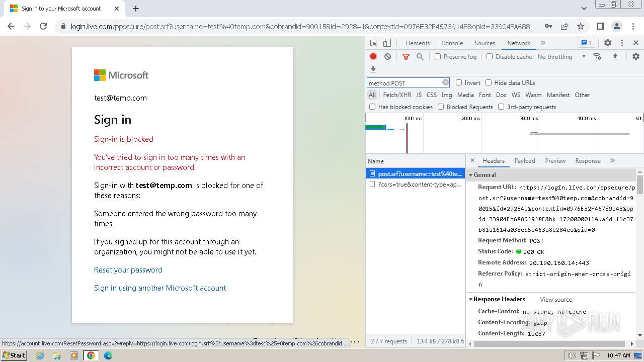Launch Edge from the taskbar

tap(108, 355)
